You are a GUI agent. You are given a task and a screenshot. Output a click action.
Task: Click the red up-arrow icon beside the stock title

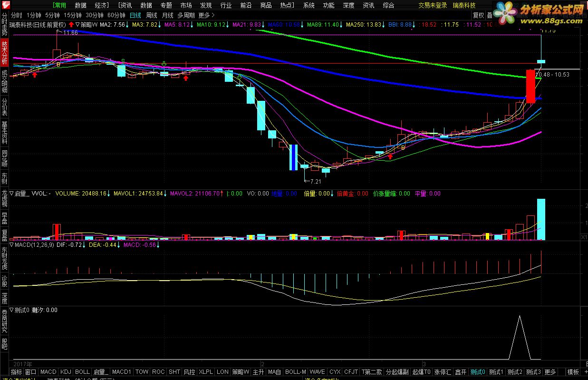click(x=71, y=24)
